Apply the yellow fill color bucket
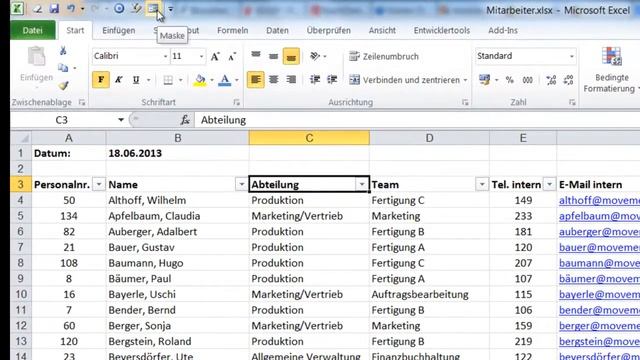The width and height of the screenshot is (640, 360). tap(200, 80)
